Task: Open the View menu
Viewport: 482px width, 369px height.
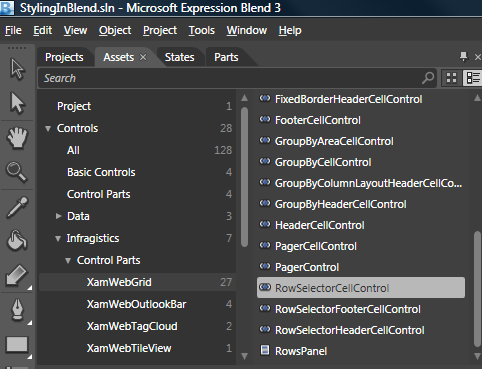Action: [x=75, y=30]
